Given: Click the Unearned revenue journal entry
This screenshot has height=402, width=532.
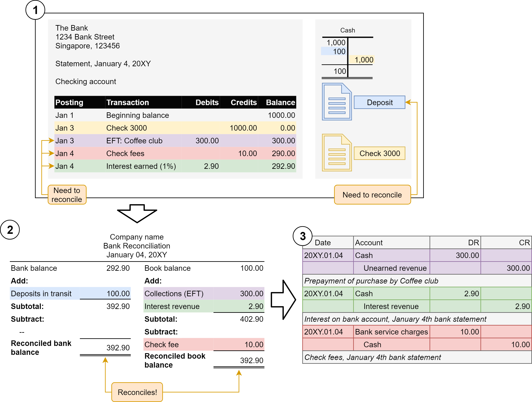Looking at the screenshot, I should 395,268.
